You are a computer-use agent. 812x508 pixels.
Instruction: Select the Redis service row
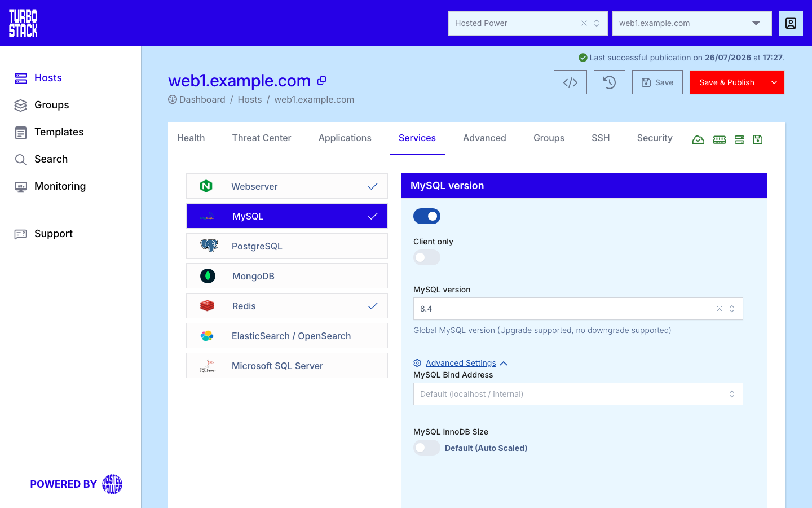click(x=287, y=306)
